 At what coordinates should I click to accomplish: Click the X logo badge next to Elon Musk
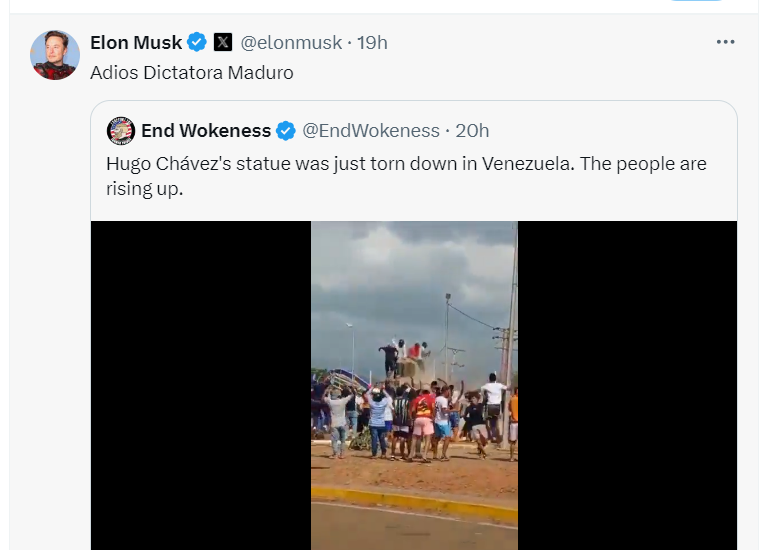[223, 42]
